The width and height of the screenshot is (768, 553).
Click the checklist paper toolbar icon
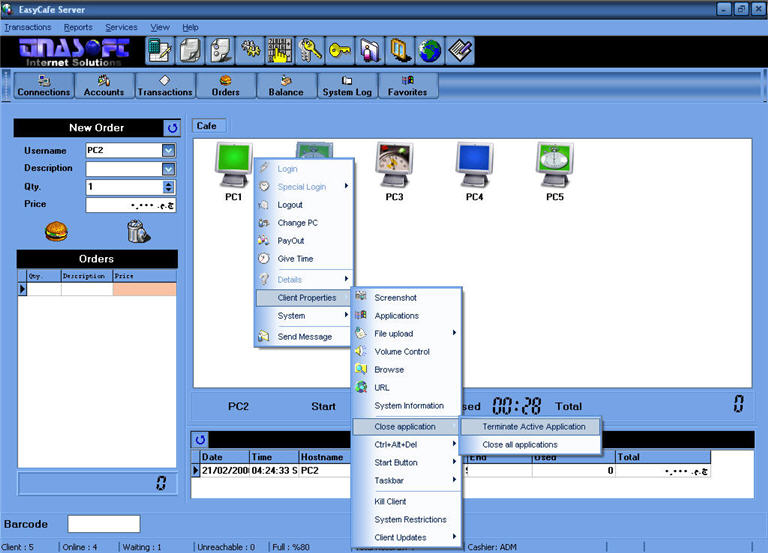220,50
